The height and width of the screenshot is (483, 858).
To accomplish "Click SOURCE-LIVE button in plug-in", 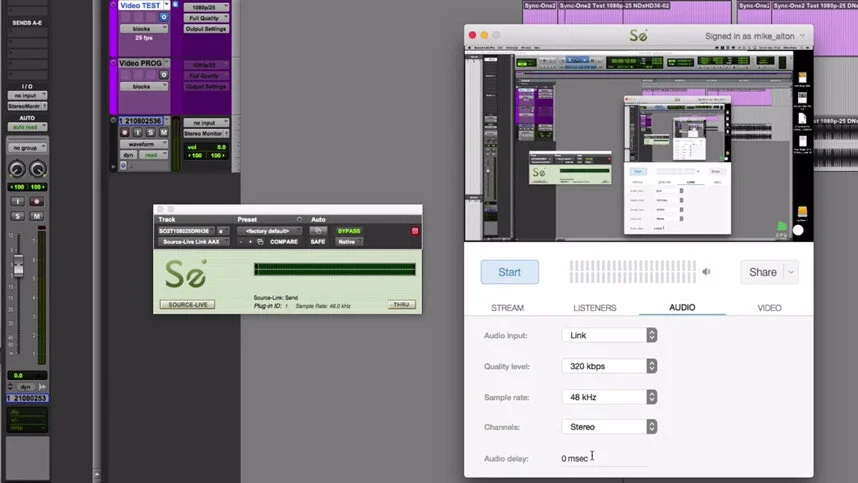I will pos(187,304).
